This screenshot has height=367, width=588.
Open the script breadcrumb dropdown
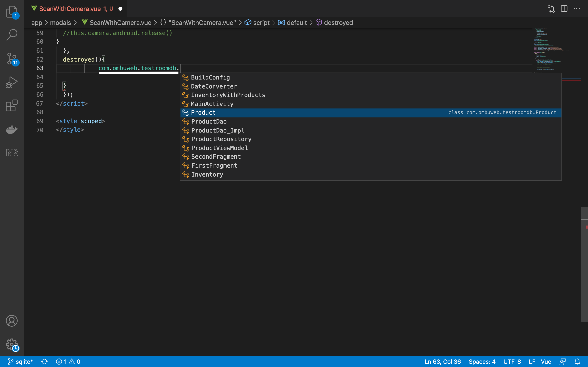point(261,23)
